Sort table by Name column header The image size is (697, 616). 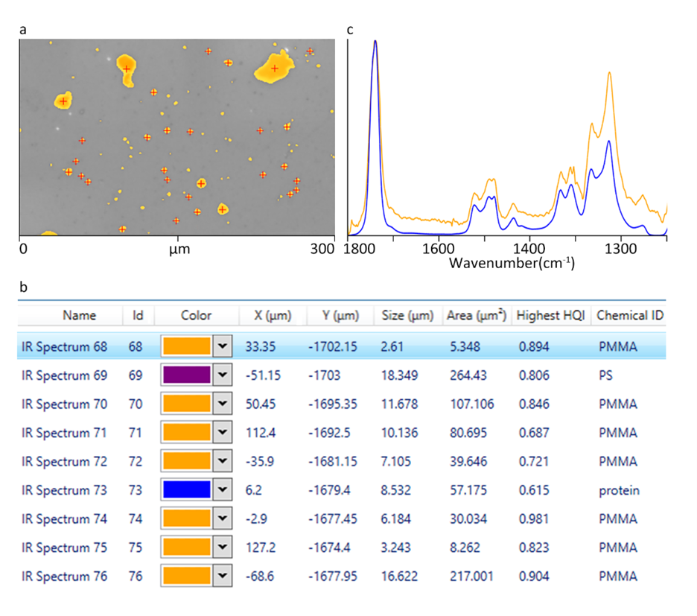coord(79,315)
